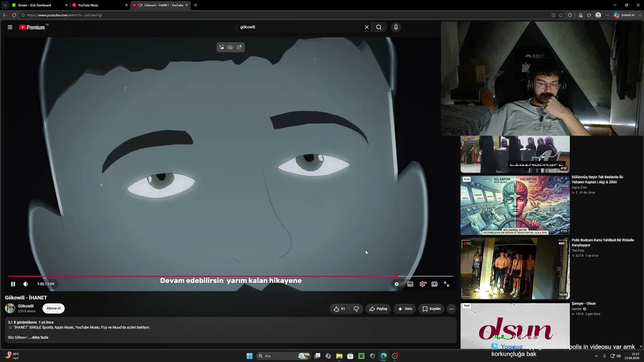The width and height of the screenshot is (644, 362).
Task: Open the Algı & Zihin channel name
Action: [580, 188]
